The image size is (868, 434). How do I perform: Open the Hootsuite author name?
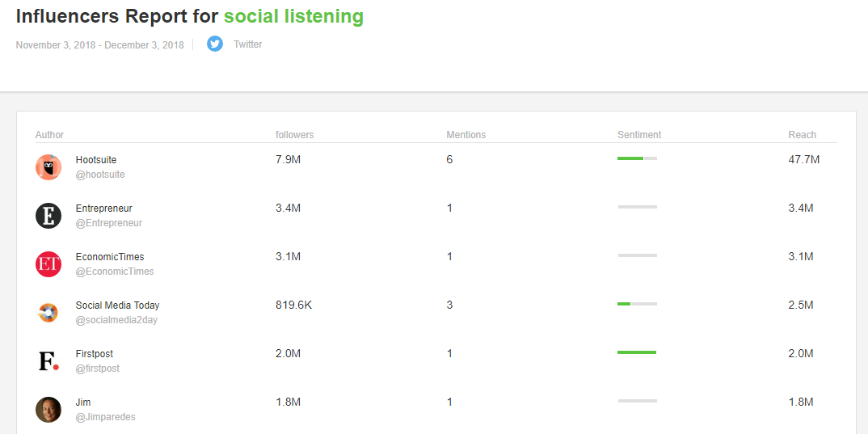[x=96, y=160]
